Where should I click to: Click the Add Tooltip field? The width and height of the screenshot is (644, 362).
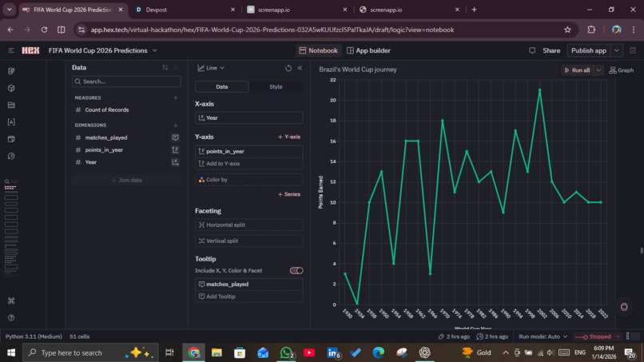coord(249,296)
